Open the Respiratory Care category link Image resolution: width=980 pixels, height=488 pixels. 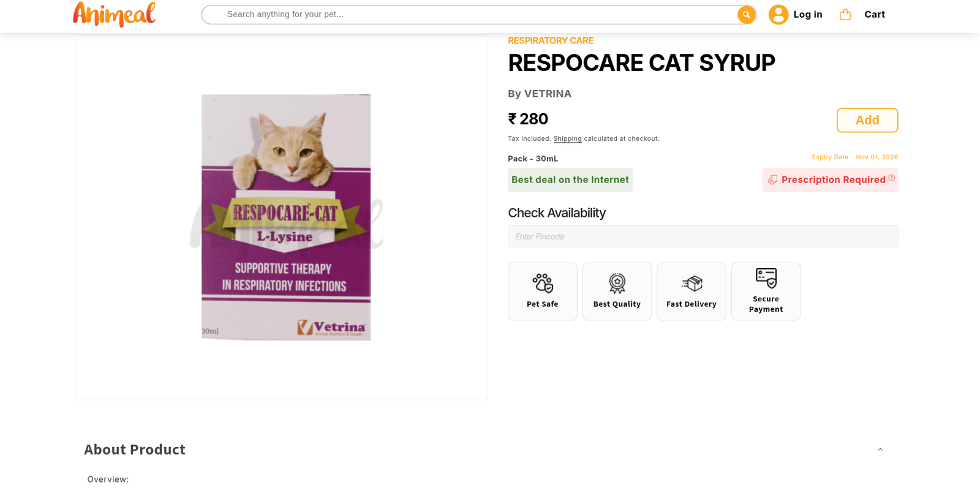[550, 41]
